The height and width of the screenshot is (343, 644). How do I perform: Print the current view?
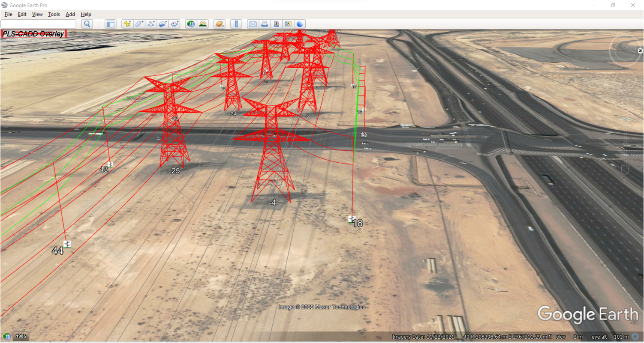tap(265, 24)
